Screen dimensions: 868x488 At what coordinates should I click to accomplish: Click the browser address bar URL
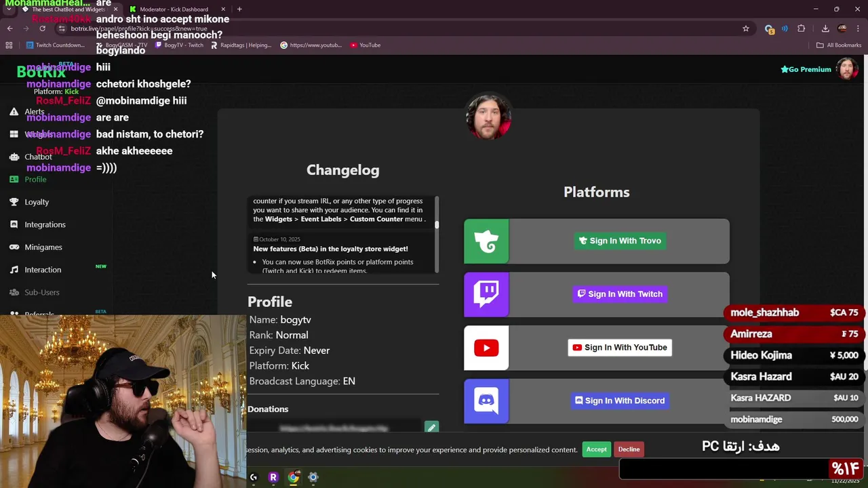pos(138,28)
